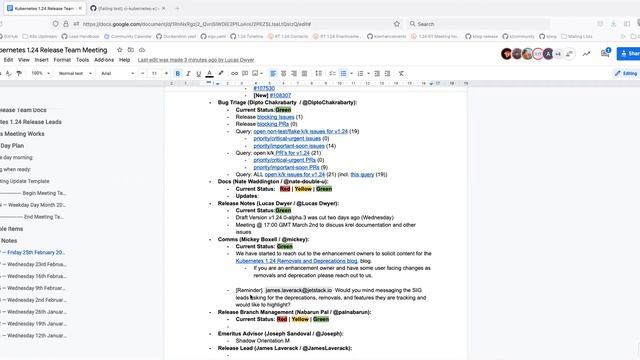This screenshot has width=640, height=360.
Task: Open the zoom level dropdown
Action: tap(41, 73)
